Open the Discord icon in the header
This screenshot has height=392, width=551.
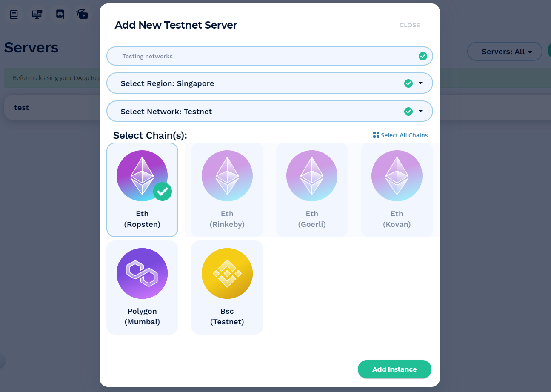[60, 14]
